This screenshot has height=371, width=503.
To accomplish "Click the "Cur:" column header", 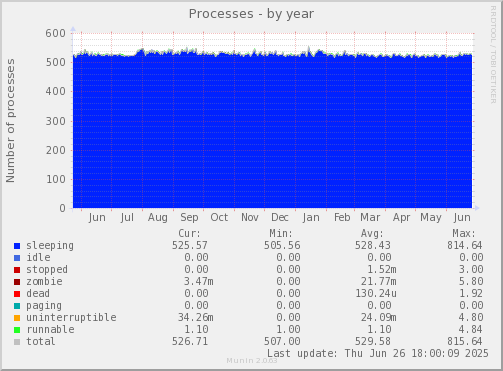I will click(190, 233).
